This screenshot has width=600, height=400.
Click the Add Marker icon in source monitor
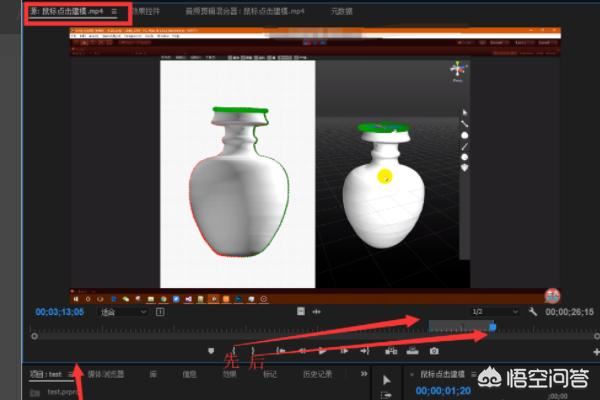[x=211, y=351]
